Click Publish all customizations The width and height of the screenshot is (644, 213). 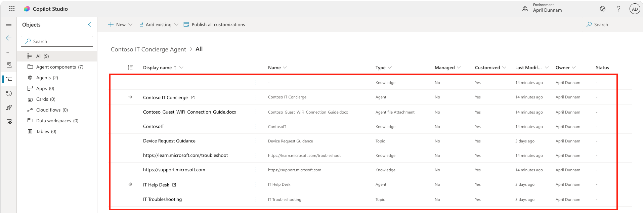(x=214, y=25)
